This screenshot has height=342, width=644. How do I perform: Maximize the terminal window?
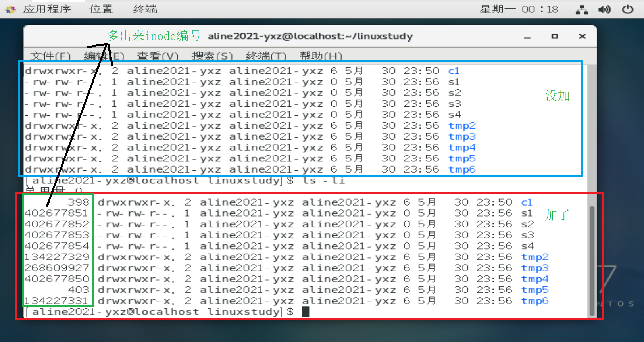(x=555, y=36)
